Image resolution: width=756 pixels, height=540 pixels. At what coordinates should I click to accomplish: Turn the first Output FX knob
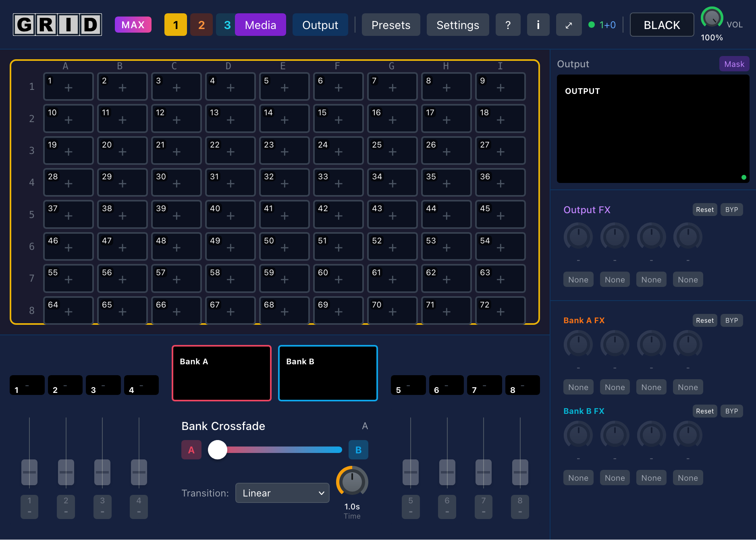click(x=578, y=237)
